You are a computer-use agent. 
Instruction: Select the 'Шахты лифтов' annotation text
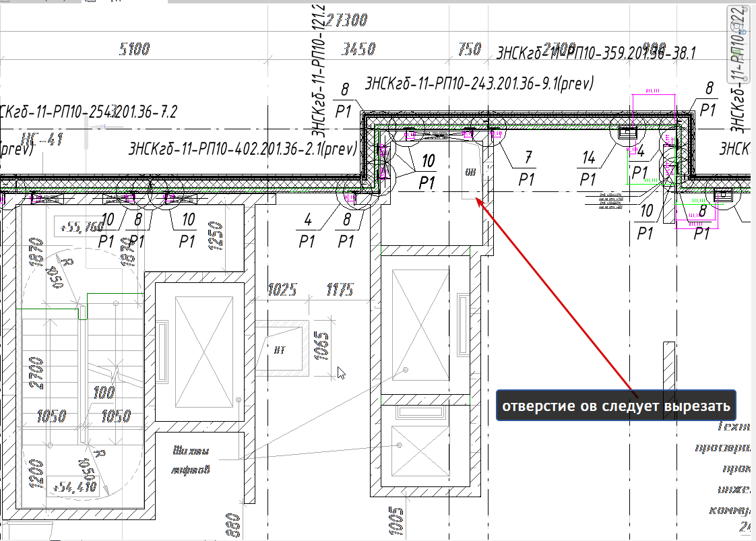(x=191, y=460)
